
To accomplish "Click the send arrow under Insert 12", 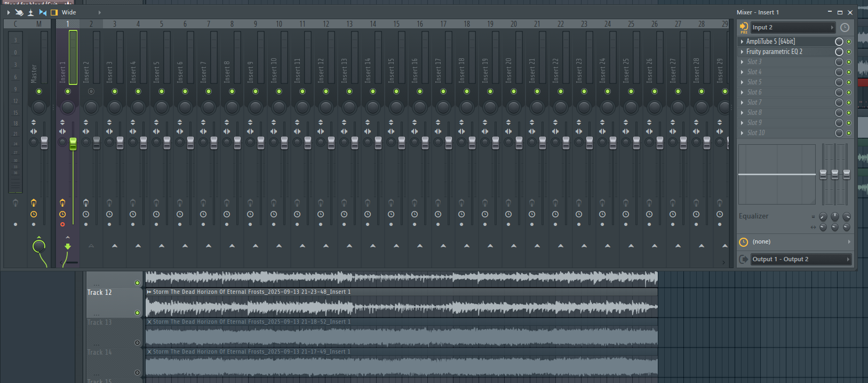I will (326, 246).
